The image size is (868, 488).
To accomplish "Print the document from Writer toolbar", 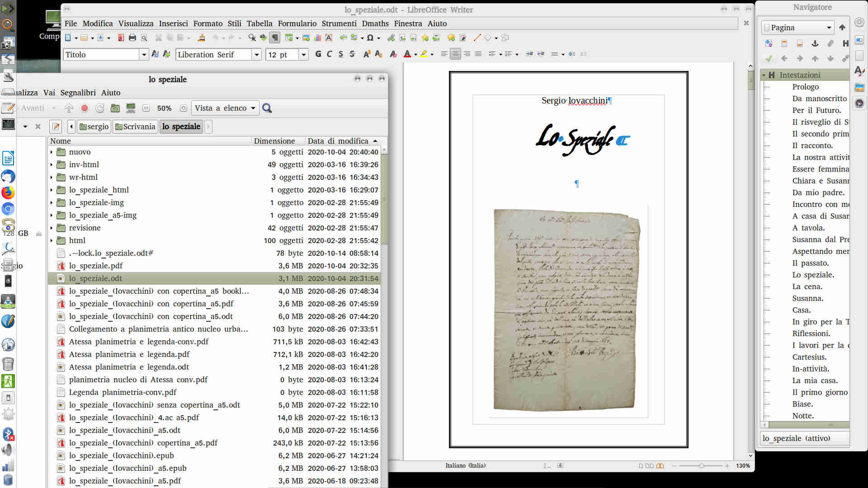I will (x=132, y=38).
